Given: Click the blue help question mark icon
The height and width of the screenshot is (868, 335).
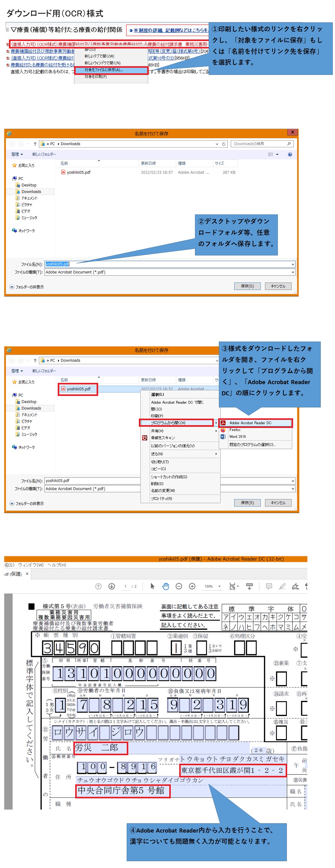Looking at the screenshot, I should coord(290,154).
